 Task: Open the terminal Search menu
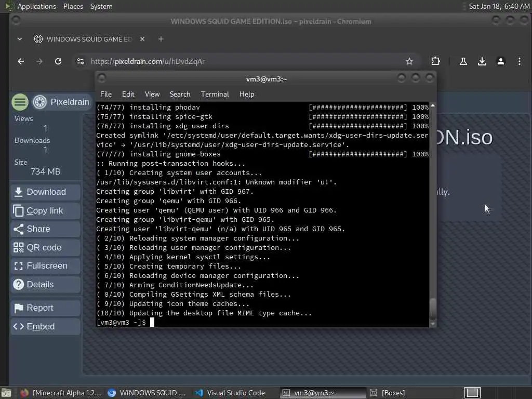[x=180, y=95]
